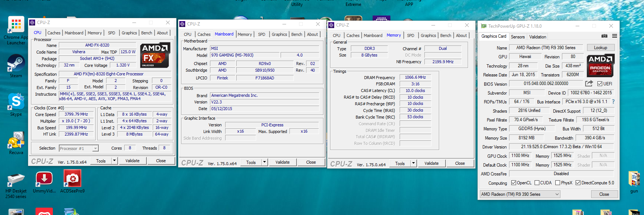Click the AMD FX Unlocked logo in CPU-Z
Viewport: 644px width, 215px height.
coord(155,55)
